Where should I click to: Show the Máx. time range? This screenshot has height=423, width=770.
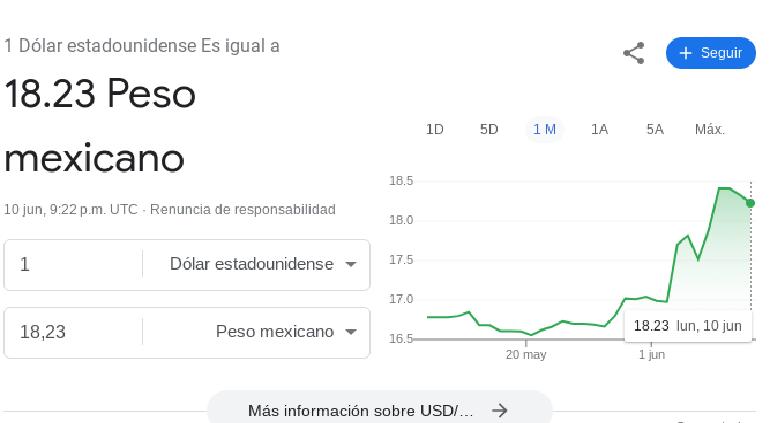coord(710,129)
